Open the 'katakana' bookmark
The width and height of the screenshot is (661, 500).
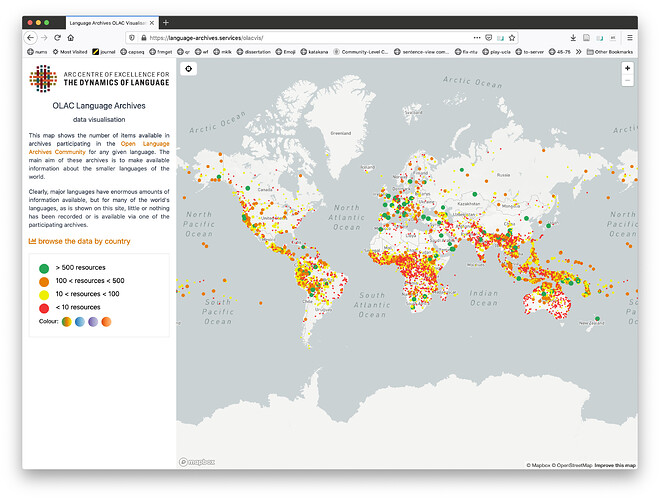click(x=314, y=52)
